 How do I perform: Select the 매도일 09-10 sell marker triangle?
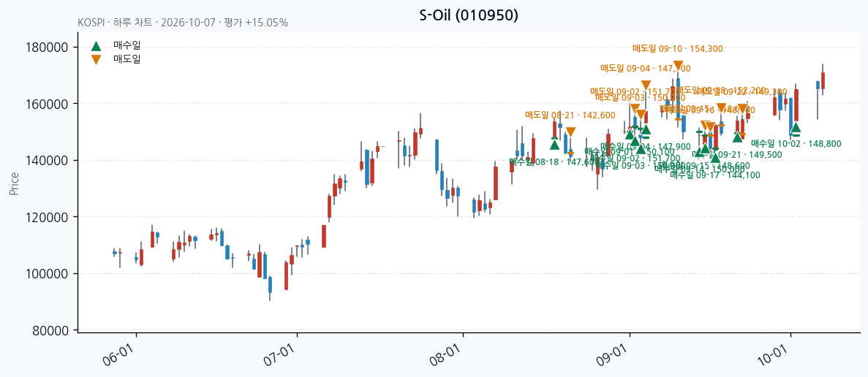click(x=678, y=66)
